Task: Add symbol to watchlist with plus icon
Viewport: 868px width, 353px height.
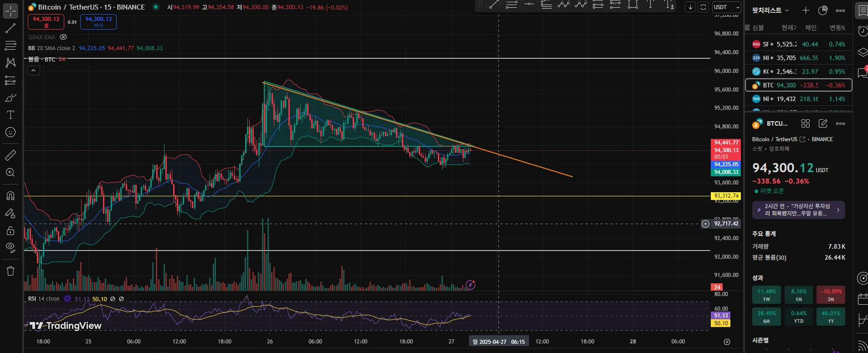Action: 806,10
